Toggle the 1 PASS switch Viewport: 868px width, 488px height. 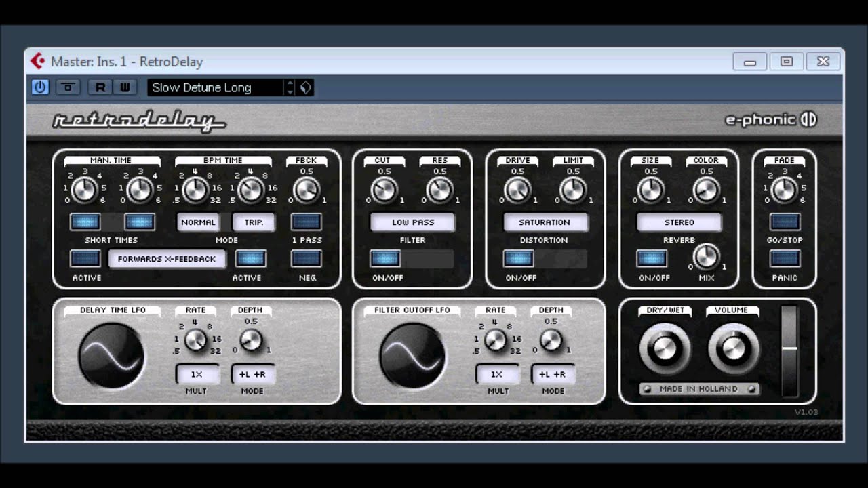[x=307, y=222]
